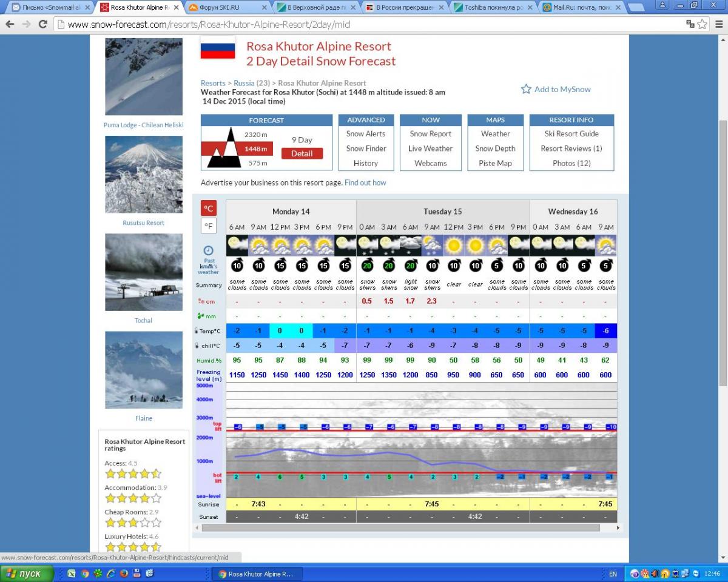Click the forecast table horizontal scrollbar
Image resolution: width=728 pixels, height=582 pixels.
401,527
